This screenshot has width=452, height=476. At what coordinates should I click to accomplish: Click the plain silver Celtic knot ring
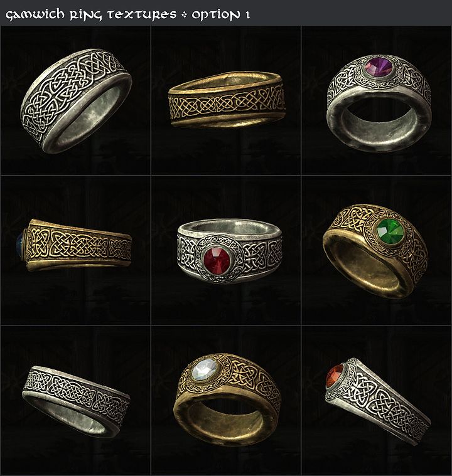pyautogui.click(x=77, y=101)
